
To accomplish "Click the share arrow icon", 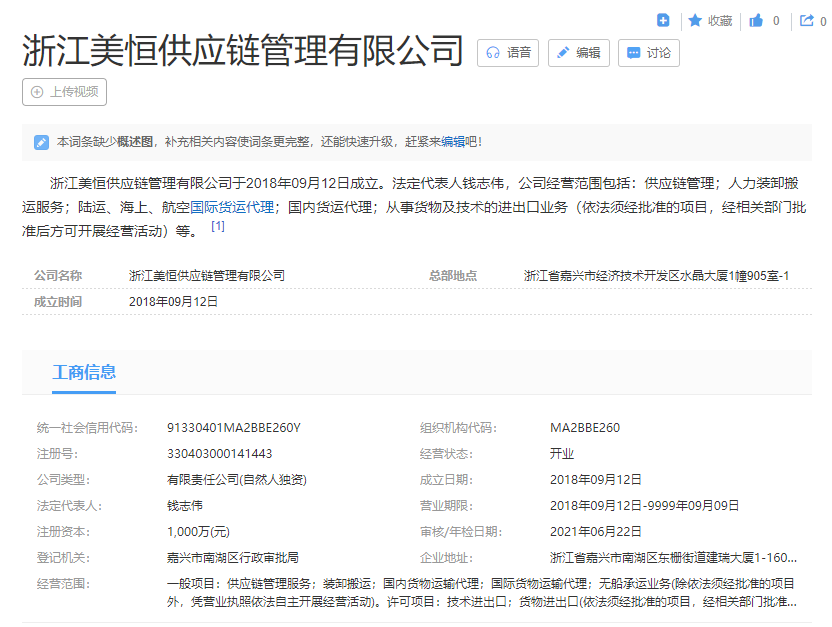I will pyautogui.click(x=807, y=20).
